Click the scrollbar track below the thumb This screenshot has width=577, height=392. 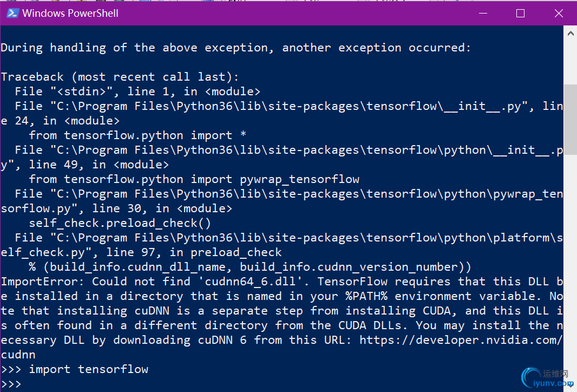point(571,265)
